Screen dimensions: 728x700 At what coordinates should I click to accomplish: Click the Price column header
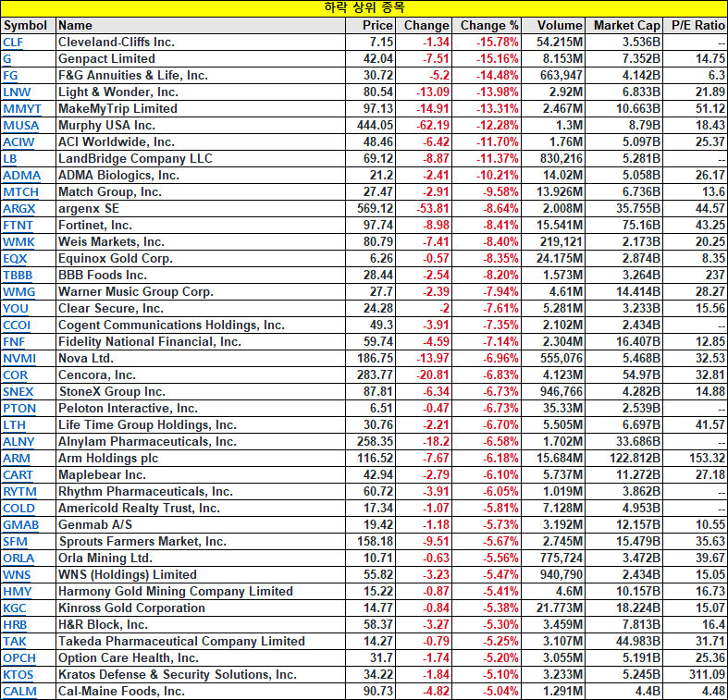(x=371, y=26)
